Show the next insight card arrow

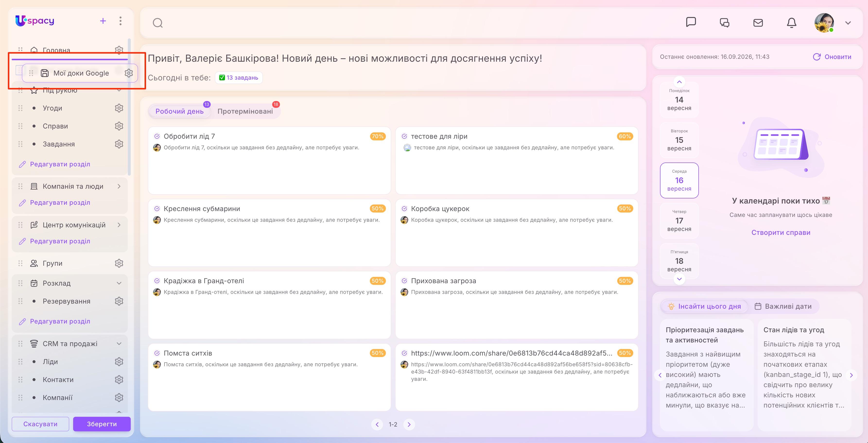[851, 375]
